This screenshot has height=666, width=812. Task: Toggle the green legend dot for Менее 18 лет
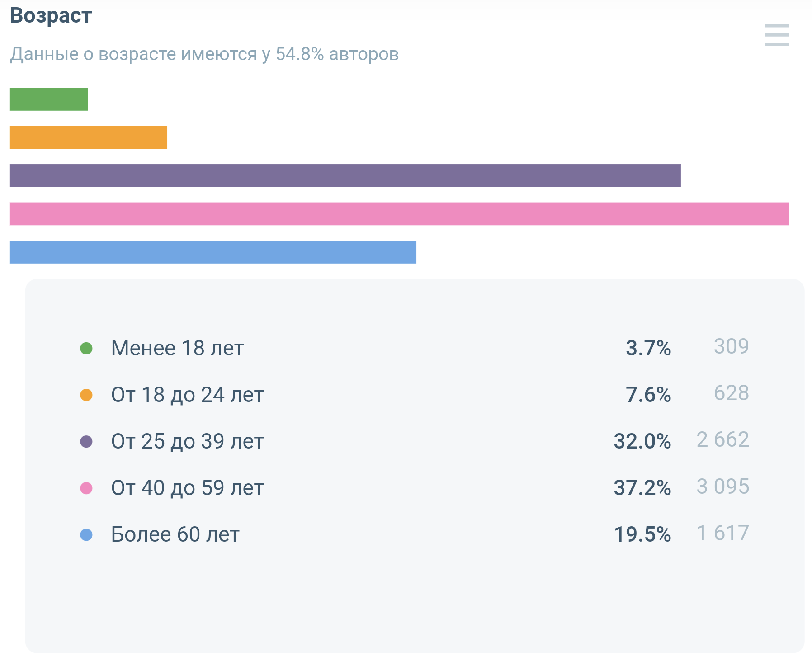coord(86,348)
